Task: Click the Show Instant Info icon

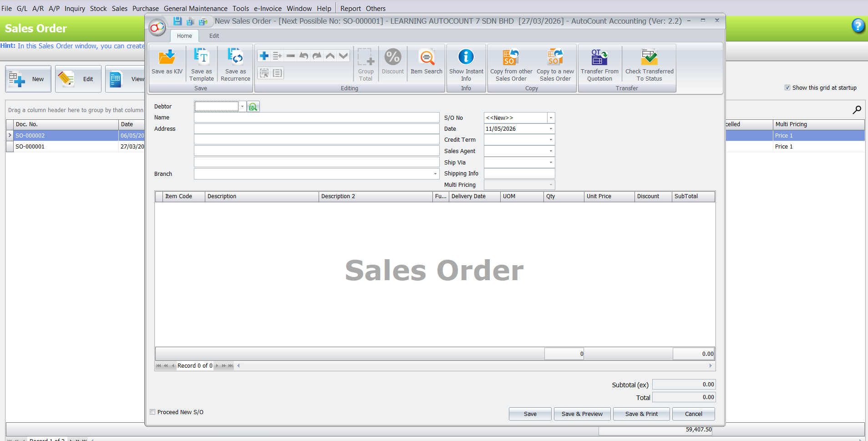Action: (466, 57)
